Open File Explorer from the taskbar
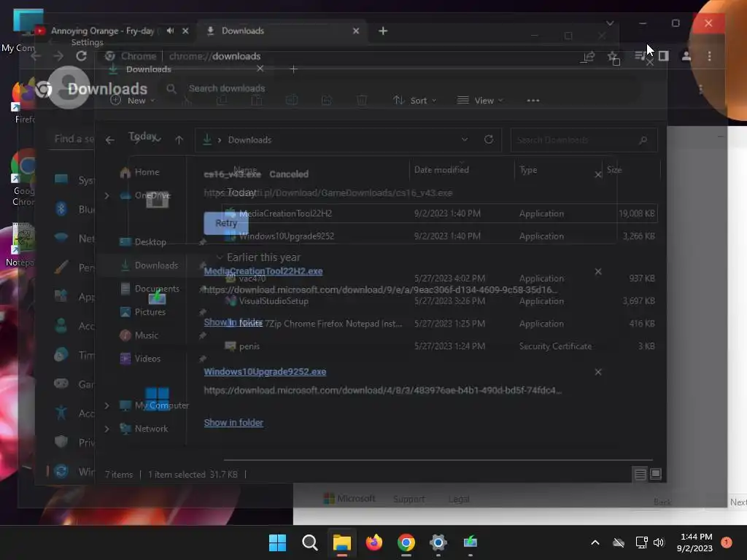This screenshot has height=560, width=747. point(342,542)
